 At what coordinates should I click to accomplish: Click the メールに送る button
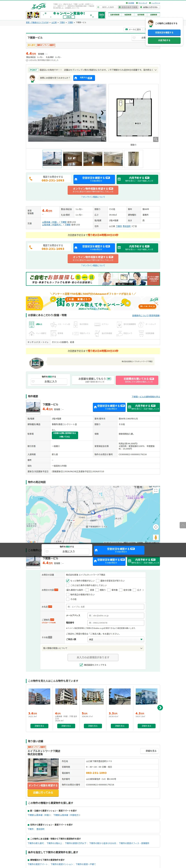133,29
